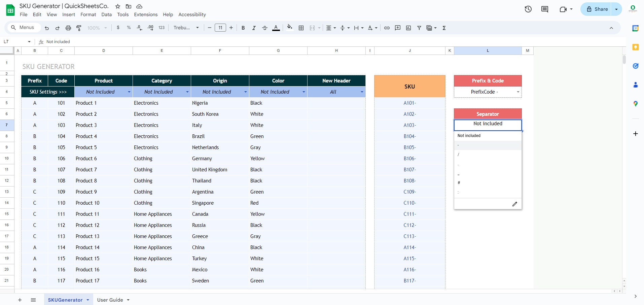644x305 pixels.
Task: Create a filter with the funnel icon
Action: (419, 28)
